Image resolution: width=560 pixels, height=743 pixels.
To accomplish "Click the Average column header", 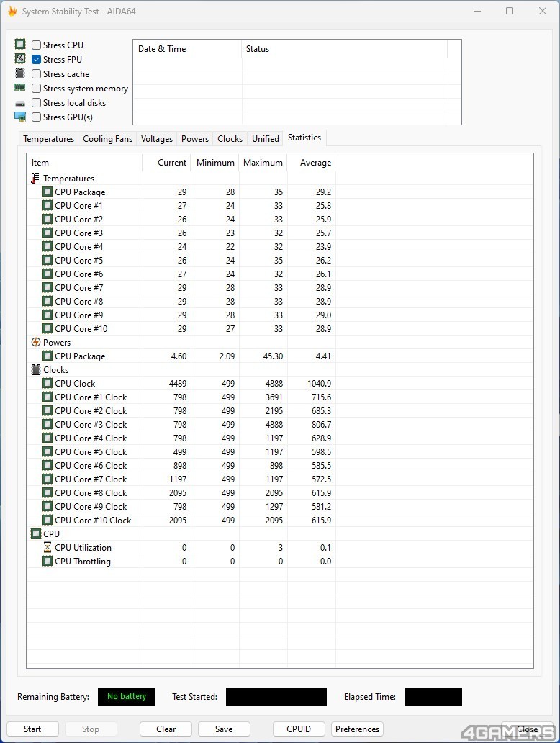I will 311,163.
